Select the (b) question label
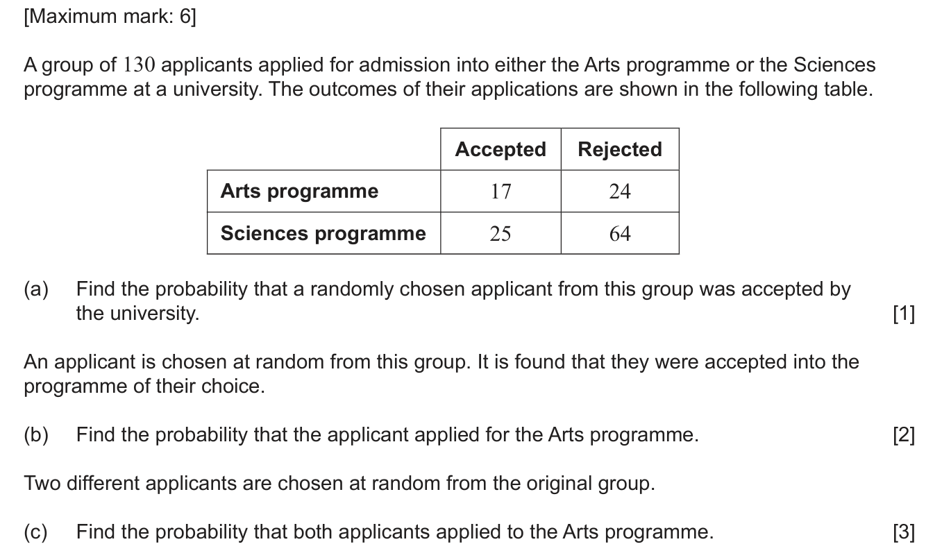The height and width of the screenshot is (560, 942). [36, 435]
